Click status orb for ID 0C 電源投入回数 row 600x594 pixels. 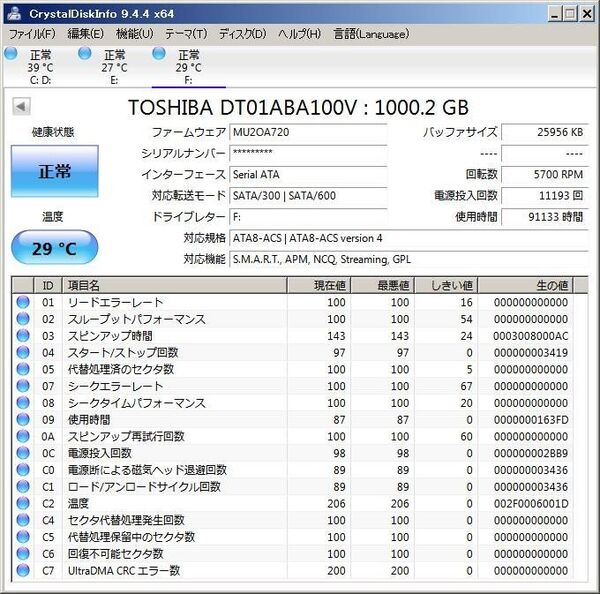[23, 453]
